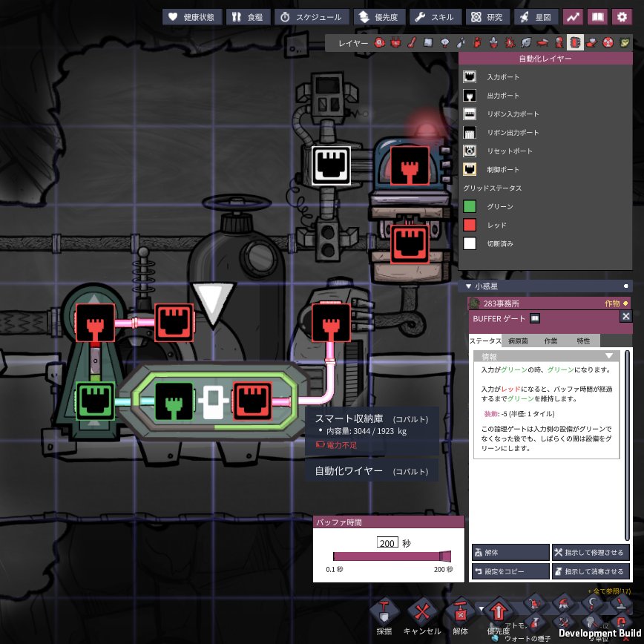Open the yellow last overlay icon
Screen dimensions: 644x644
624,42
